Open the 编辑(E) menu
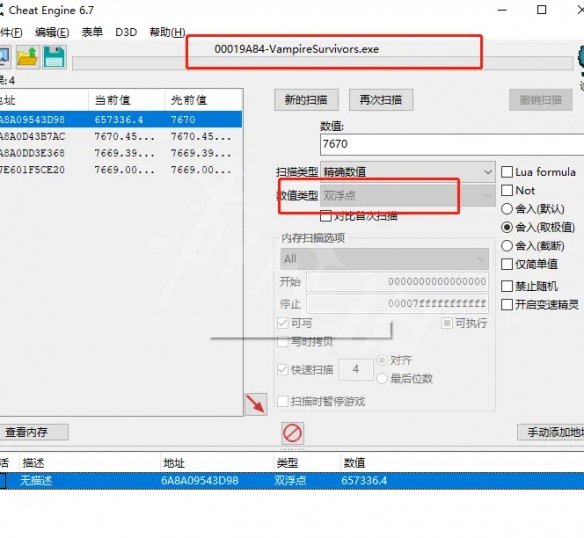This screenshot has width=584, height=538. point(52,32)
